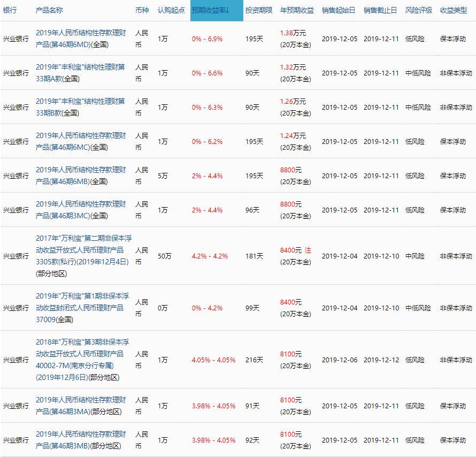The image size is (476, 457).
Task: Click 中风险 risk rating cell
Action: (414, 256)
